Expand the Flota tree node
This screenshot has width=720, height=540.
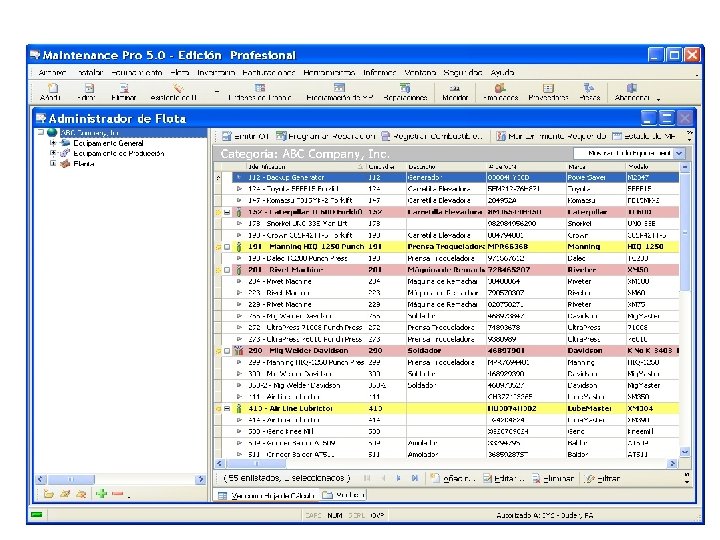(x=53, y=163)
